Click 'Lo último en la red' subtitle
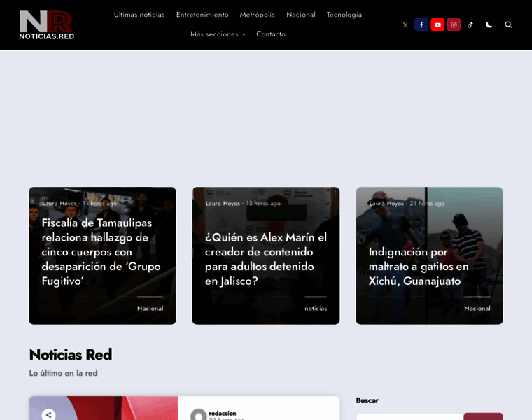The width and height of the screenshot is (532, 420). point(63,373)
